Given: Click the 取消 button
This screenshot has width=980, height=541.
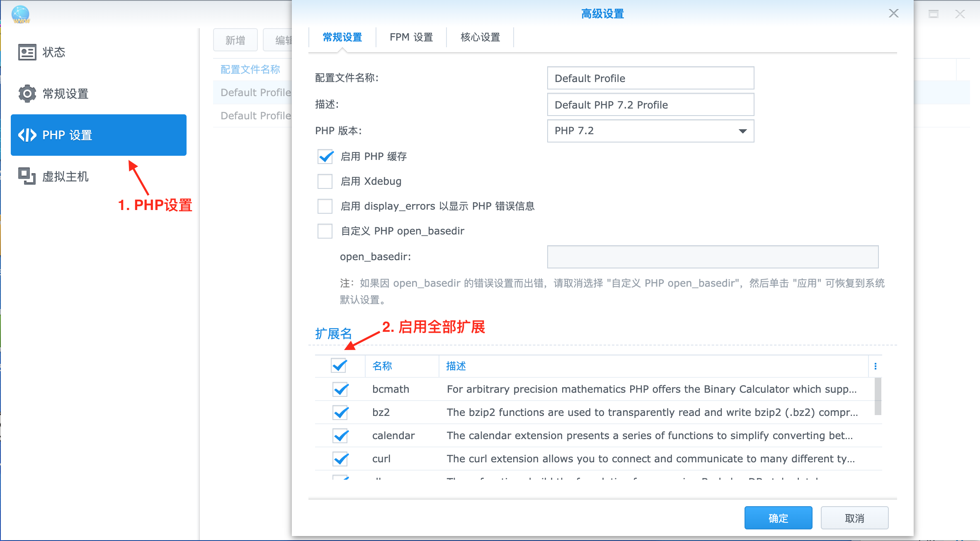Looking at the screenshot, I should click(x=854, y=518).
